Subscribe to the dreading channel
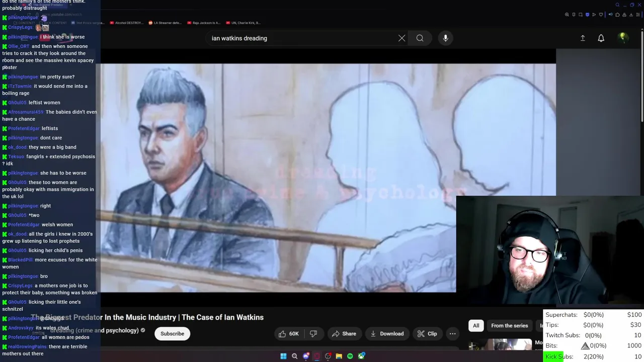This screenshot has height=362, width=644. click(172, 333)
